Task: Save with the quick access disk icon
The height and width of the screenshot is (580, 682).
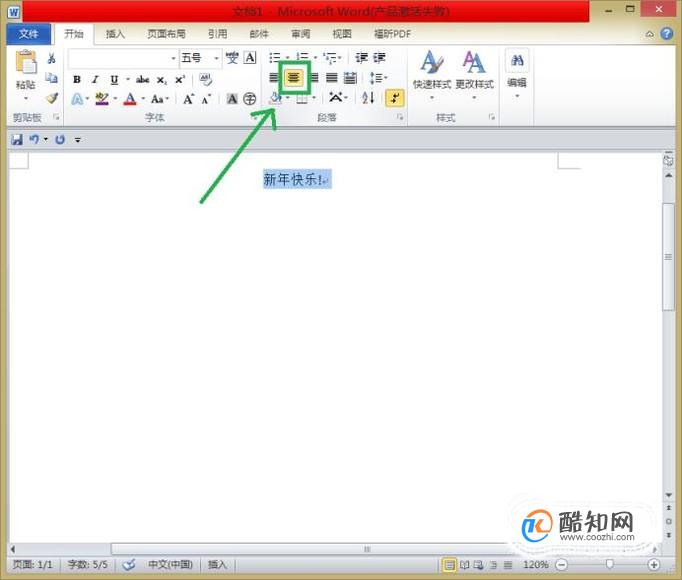Action: pyautogui.click(x=17, y=140)
